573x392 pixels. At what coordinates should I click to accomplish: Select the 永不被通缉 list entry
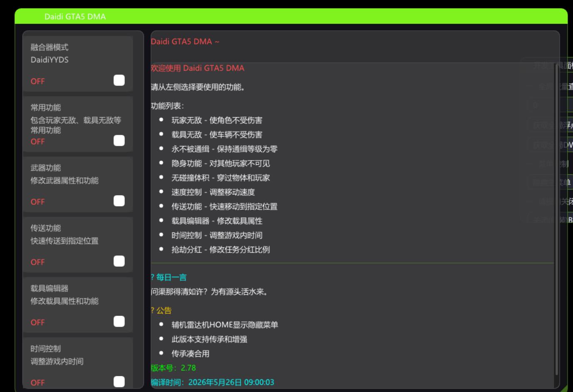click(224, 149)
